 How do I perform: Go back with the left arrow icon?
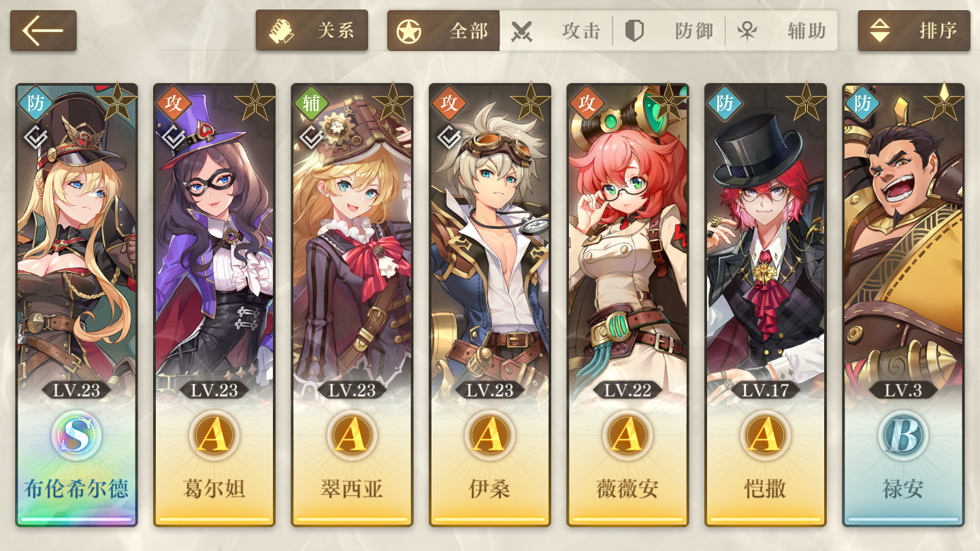43,31
